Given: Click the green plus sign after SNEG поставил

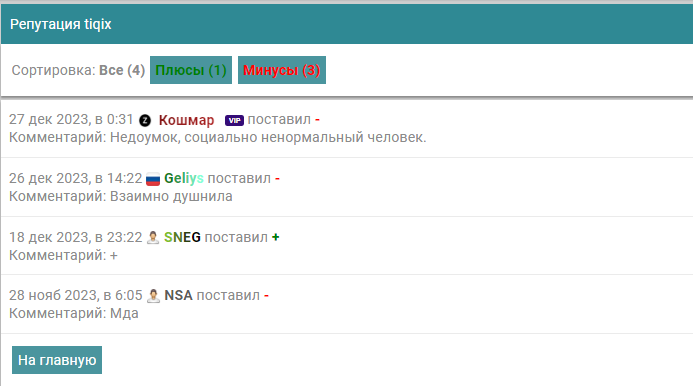Looking at the screenshot, I should click(276, 237).
